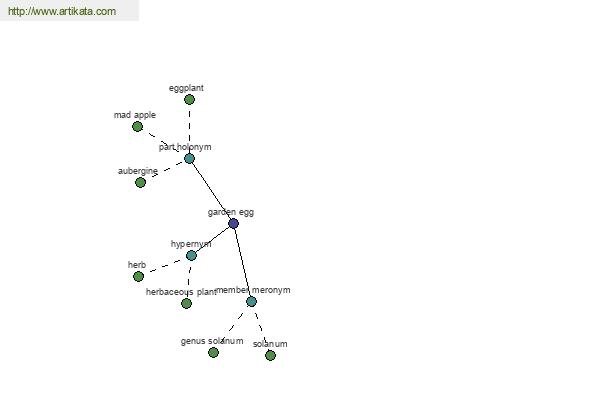Click the aubergine green node circle
Viewport: 600px width, 400px height.
[140, 182]
